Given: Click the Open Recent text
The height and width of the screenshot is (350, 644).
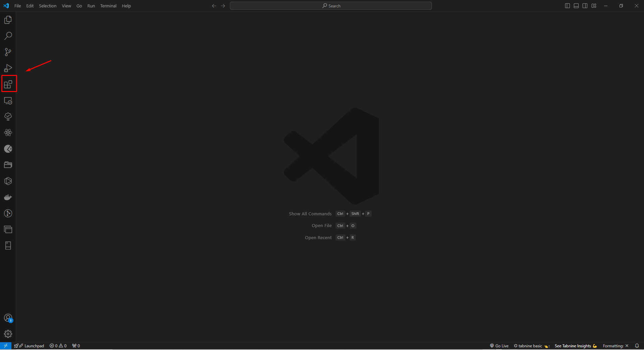Looking at the screenshot, I should point(318,237).
